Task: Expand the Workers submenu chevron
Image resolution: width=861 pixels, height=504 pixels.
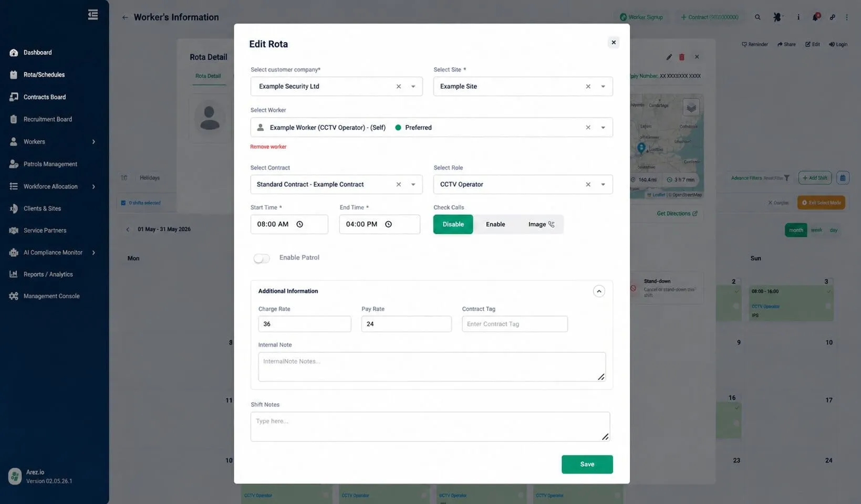Action: tap(94, 142)
